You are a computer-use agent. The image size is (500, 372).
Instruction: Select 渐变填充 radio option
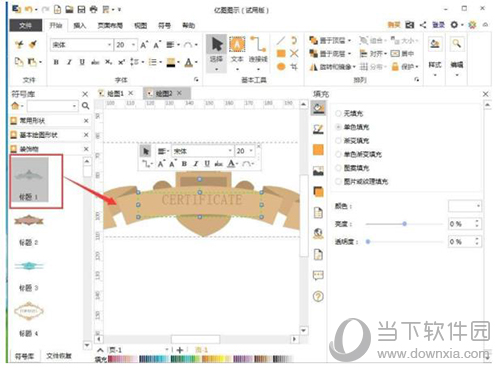point(338,141)
